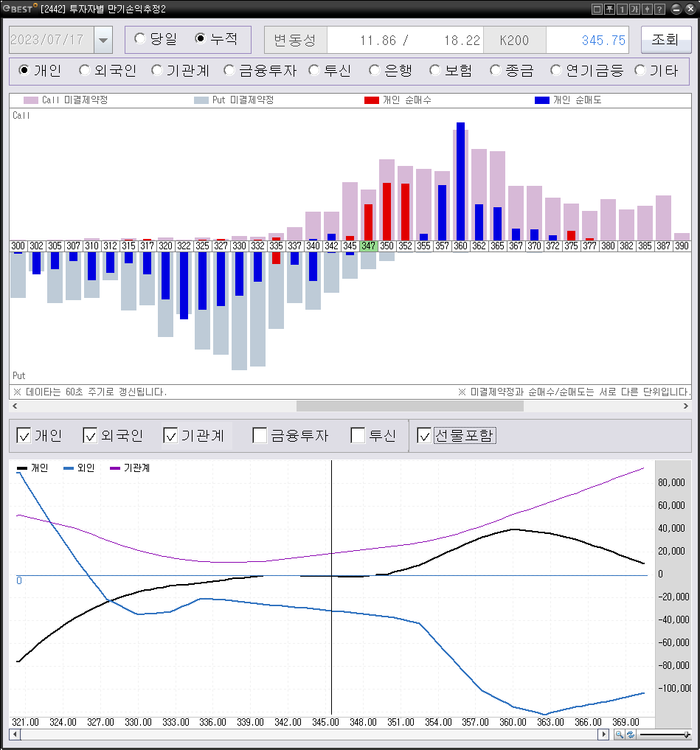
Task: Click the 330 strike label
Action: pos(239,246)
